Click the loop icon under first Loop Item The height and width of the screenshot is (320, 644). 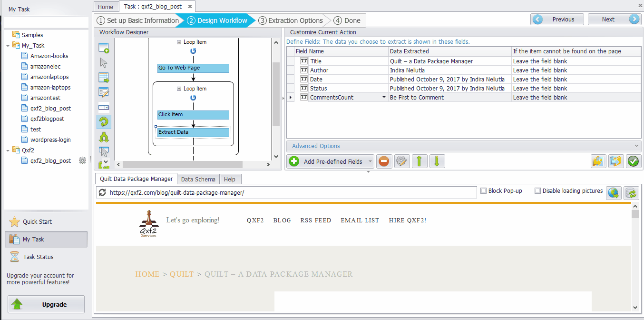pyautogui.click(x=193, y=51)
